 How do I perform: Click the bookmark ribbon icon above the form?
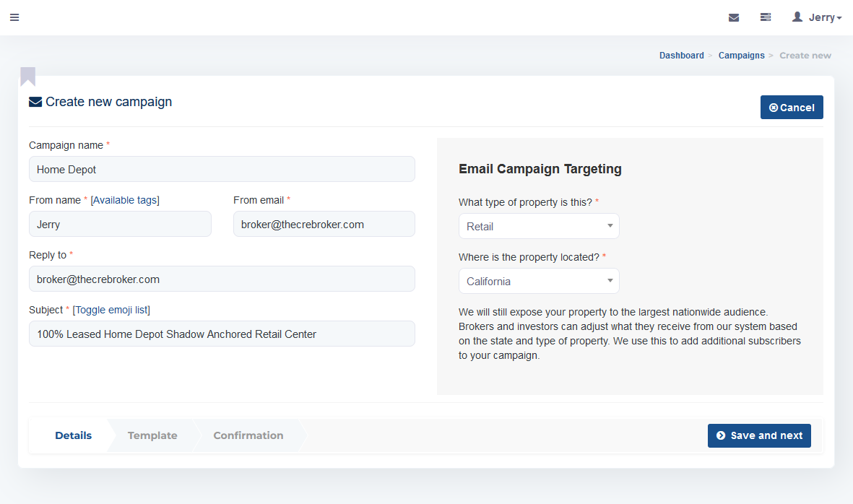pyautogui.click(x=27, y=77)
